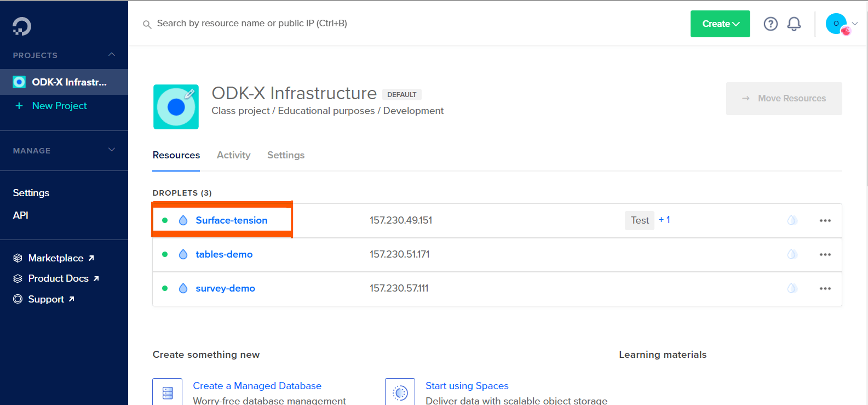Click the plus icon beside New Project

click(x=19, y=106)
